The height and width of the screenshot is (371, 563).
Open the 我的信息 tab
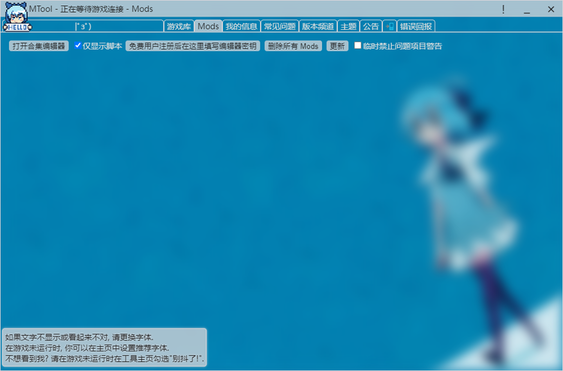click(241, 26)
